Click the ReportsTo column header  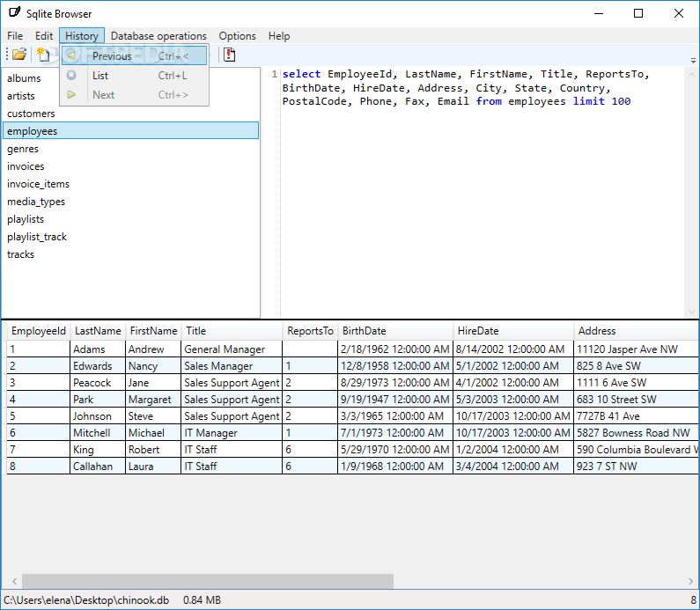tap(310, 331)
